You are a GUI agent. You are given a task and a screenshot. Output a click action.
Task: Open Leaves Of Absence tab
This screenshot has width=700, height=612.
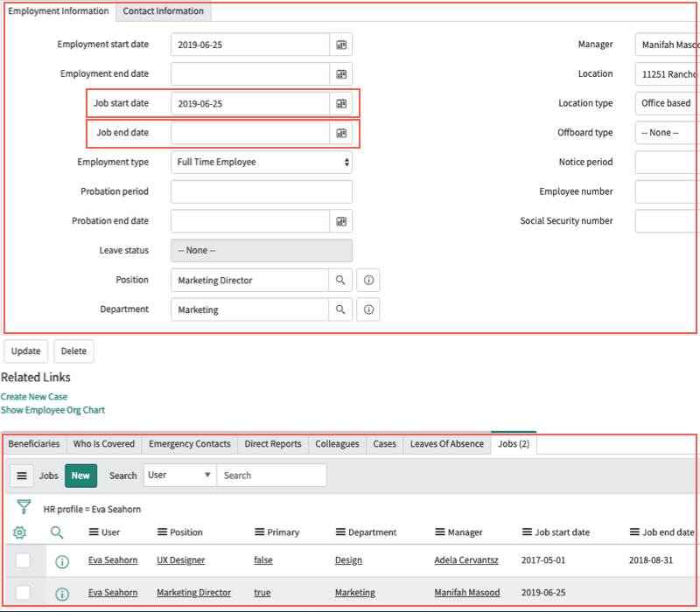(x=447, y=444)
